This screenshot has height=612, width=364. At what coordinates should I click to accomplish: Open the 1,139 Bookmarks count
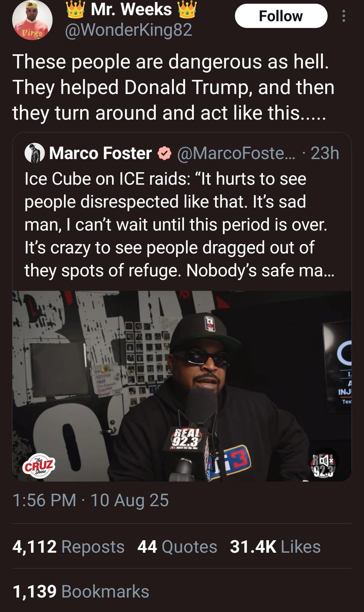(x=81, y=591)
